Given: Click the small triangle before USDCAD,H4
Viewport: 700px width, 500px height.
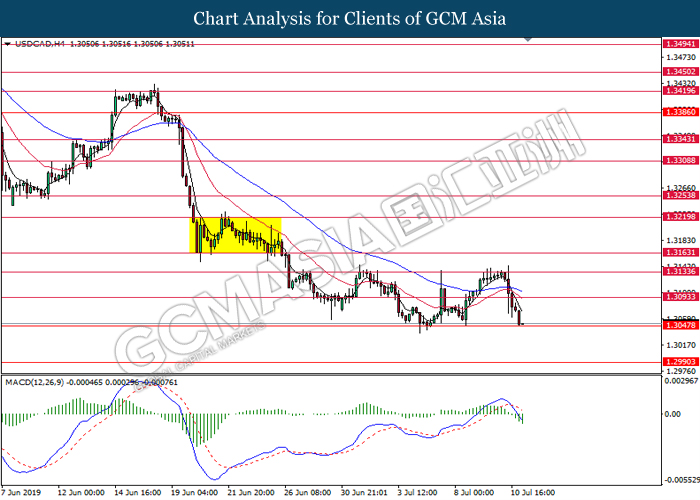Looking at the screenshot, I should 7,44.
